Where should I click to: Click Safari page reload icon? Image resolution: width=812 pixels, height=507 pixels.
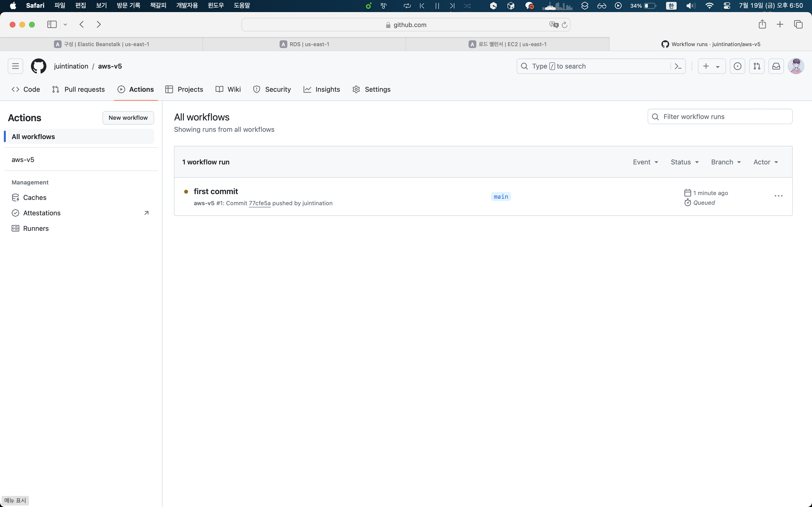(x=565, y=25)
